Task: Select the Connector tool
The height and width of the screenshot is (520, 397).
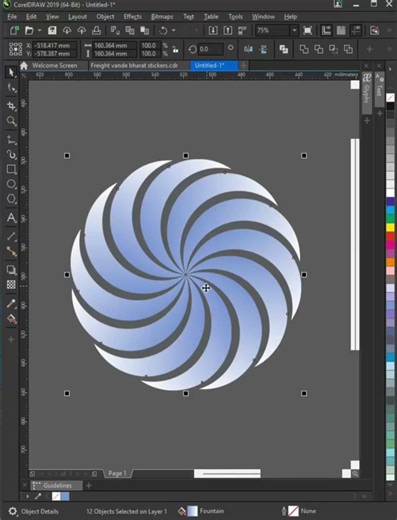Action: (11, 251)
